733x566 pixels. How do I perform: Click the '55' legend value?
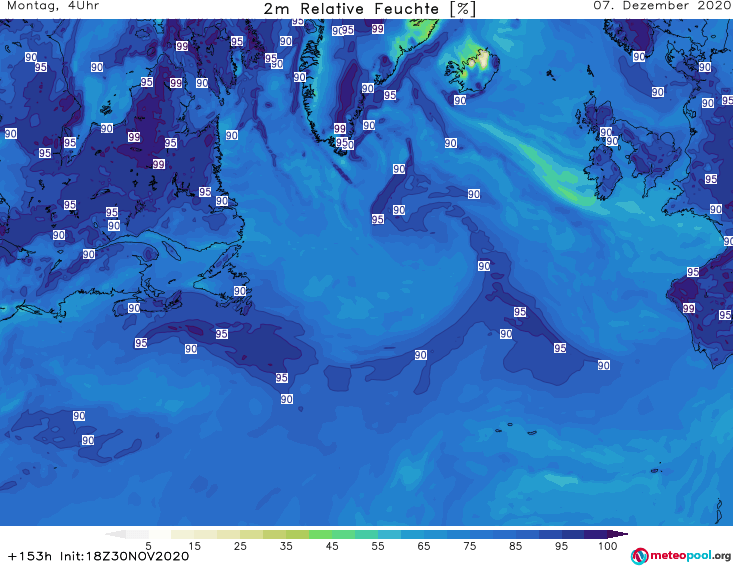tap(378, 546)
